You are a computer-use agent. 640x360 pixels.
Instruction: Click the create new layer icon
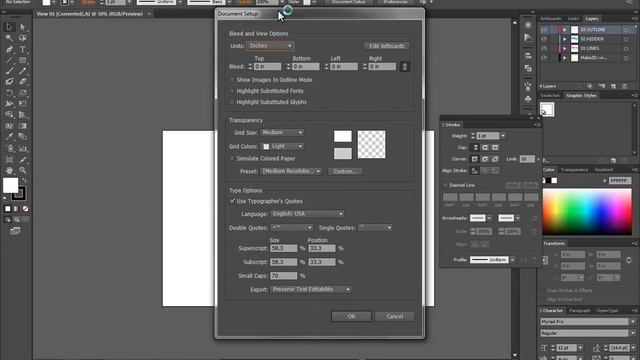(613, 86)
